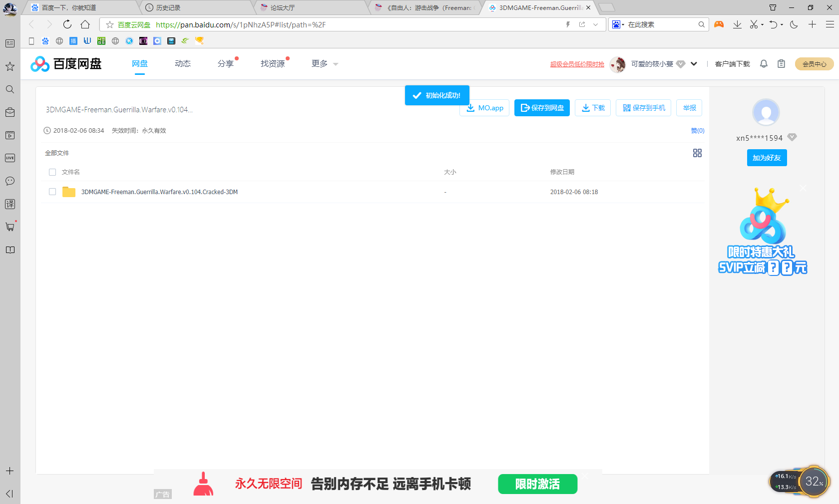839x504 pixels.
Task: Check the 3DMGAME-Freeman folder row checkbox
Action: [52, 192]
